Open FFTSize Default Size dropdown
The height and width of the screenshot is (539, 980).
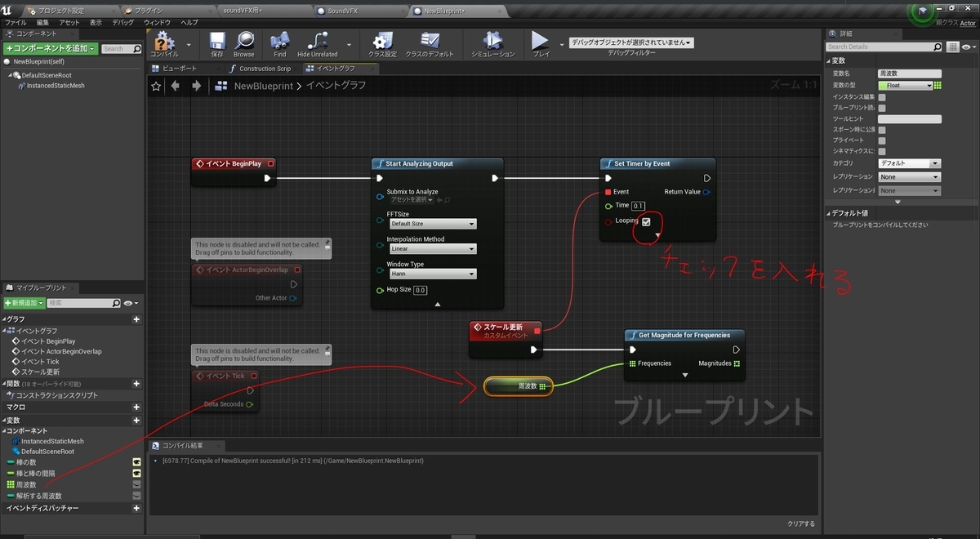point(432,224)
